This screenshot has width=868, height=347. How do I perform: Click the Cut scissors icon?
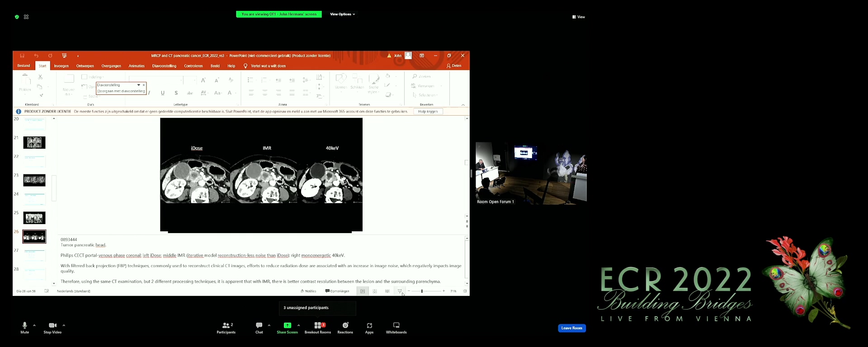[40, 77]
